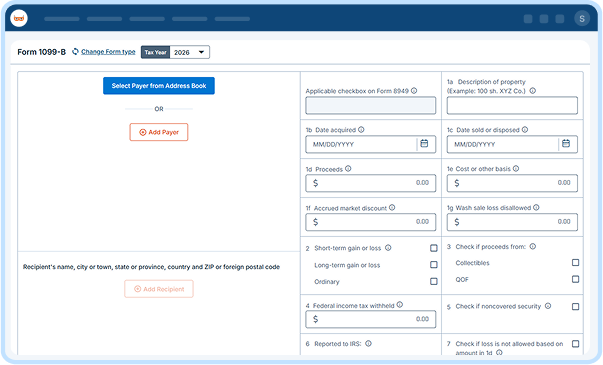The height and width of the screenshot is (365, 603).
Task: Show info for 1g Wash sale loss disallowed
Action: point(536,208)
